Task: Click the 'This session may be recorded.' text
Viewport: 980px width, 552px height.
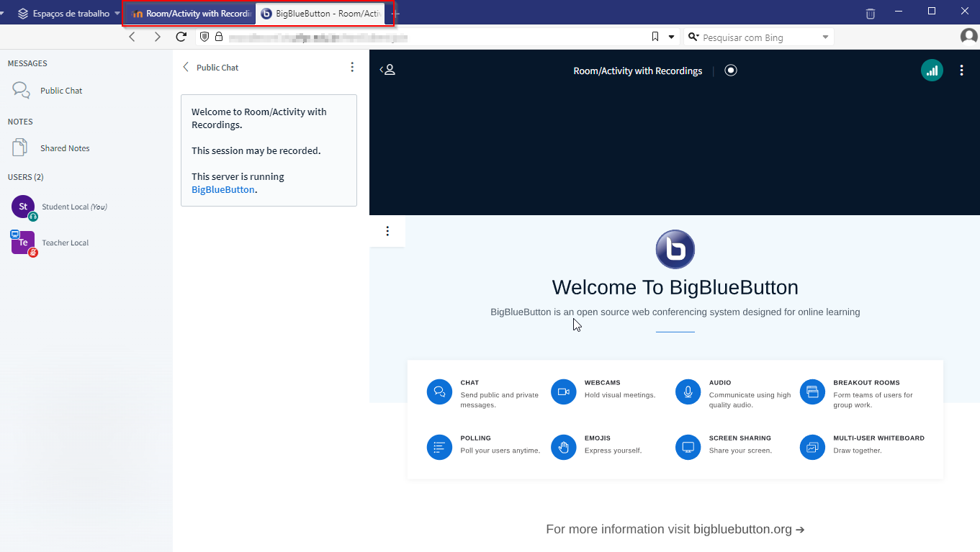Action: (x=256, y=150)
